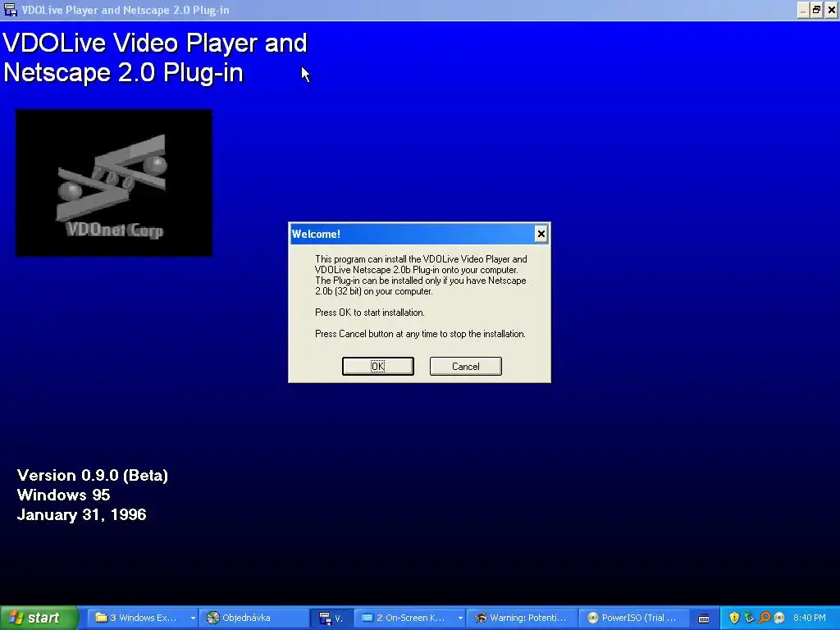Close the VDOLive installer main window
This screenshot has height=630, width=840.
[831, 10]
